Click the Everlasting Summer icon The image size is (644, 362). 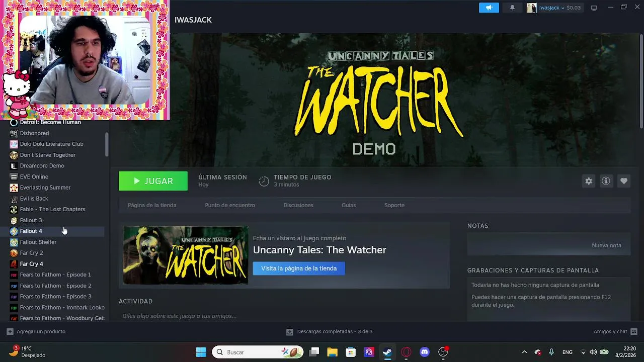(x=14, y=188)
